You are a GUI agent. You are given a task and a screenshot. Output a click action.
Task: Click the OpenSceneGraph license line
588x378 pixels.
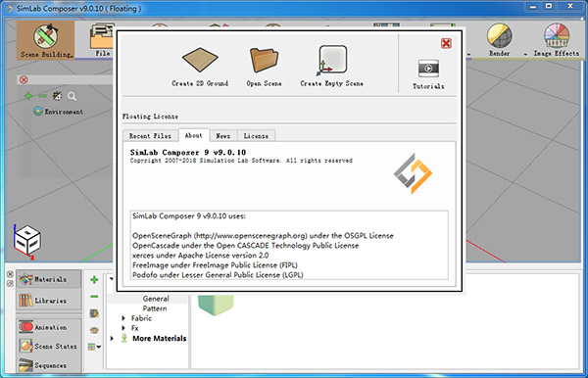[x=263, y=236]
